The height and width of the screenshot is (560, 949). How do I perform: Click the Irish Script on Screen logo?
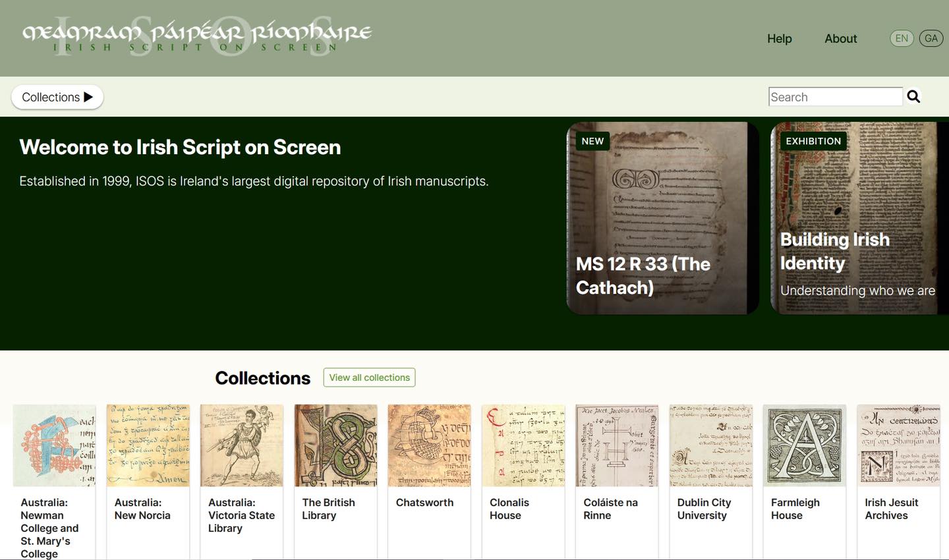197,37
